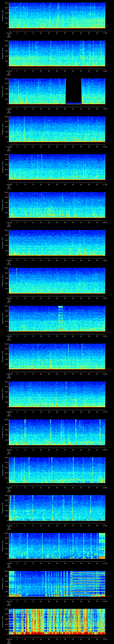114x644 pixels.
Task: Click the '26:00' end time label
Action: (x=105, y=374)
